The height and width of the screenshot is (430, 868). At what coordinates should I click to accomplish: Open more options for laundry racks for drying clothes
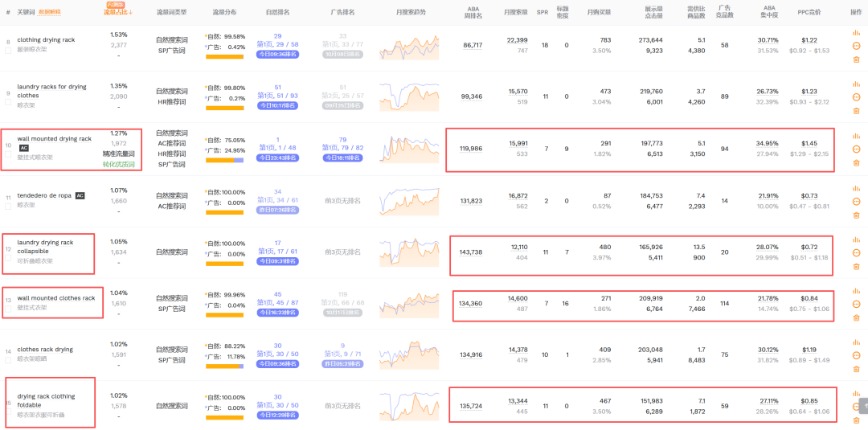click(857, 96)
